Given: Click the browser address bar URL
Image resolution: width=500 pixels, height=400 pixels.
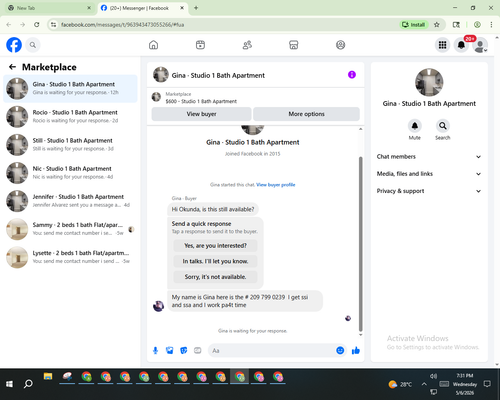Looking at the screenshot, I should coord(122,25).
